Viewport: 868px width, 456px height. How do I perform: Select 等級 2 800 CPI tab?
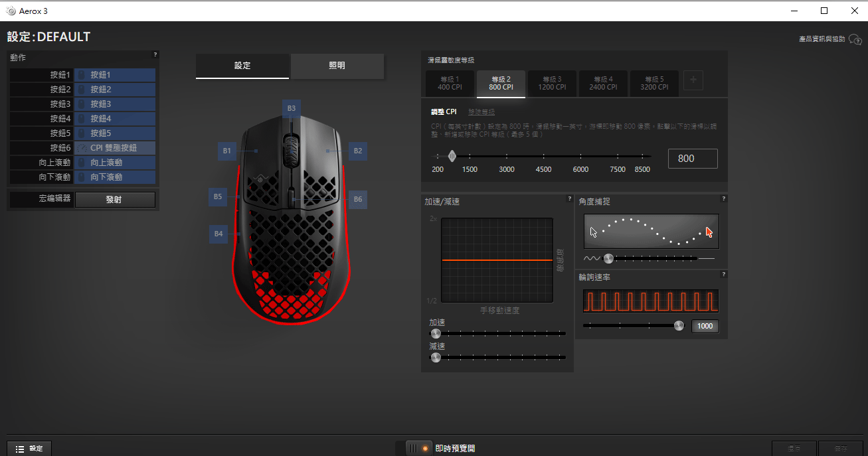pyautogui.click(x=501, y=84)
